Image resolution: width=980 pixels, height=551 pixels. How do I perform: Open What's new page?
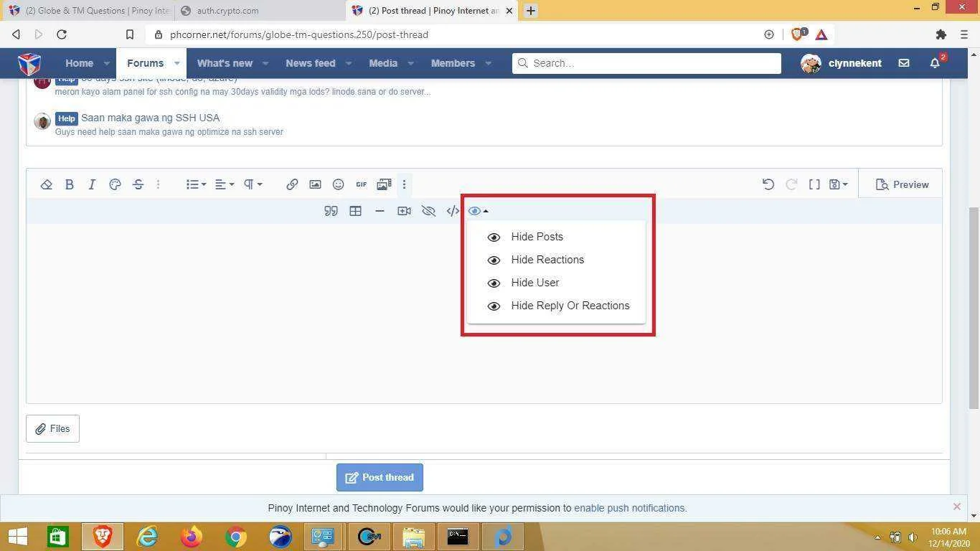(225, 63)
